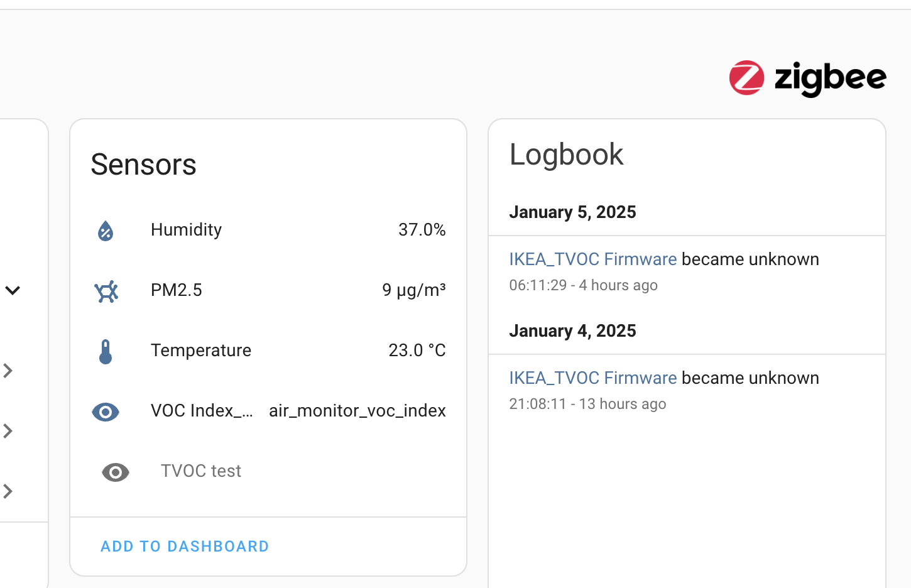Viewport: 911px width, 588px height.
Task: Expand the topmost right-pointing chevron
Action: coord(8,371)
